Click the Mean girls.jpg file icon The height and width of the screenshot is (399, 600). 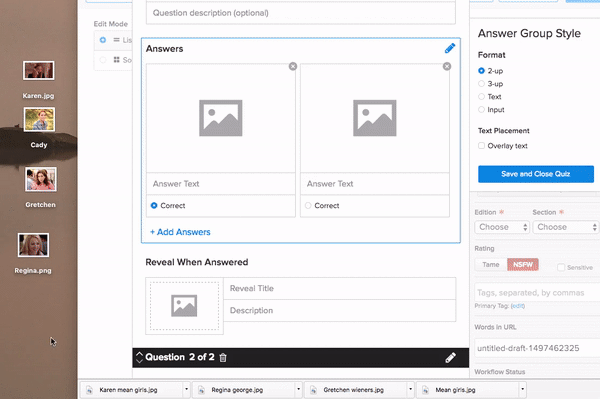[x=425, y=390]
